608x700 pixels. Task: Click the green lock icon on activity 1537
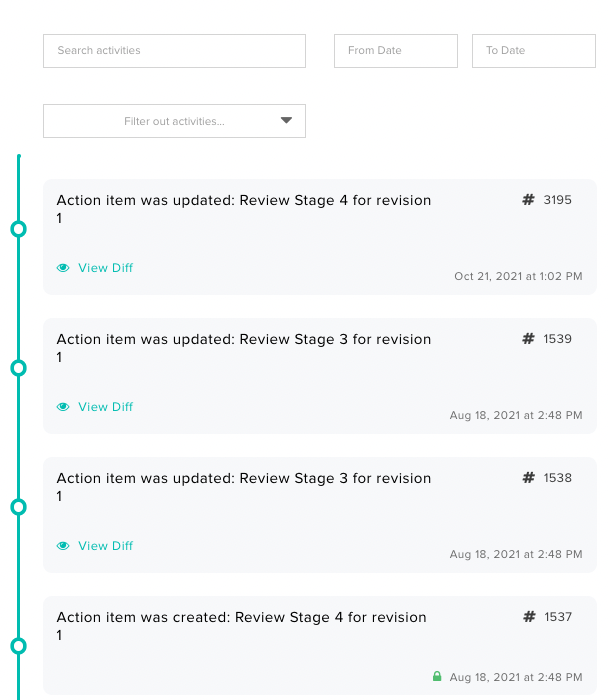point(437,677)
